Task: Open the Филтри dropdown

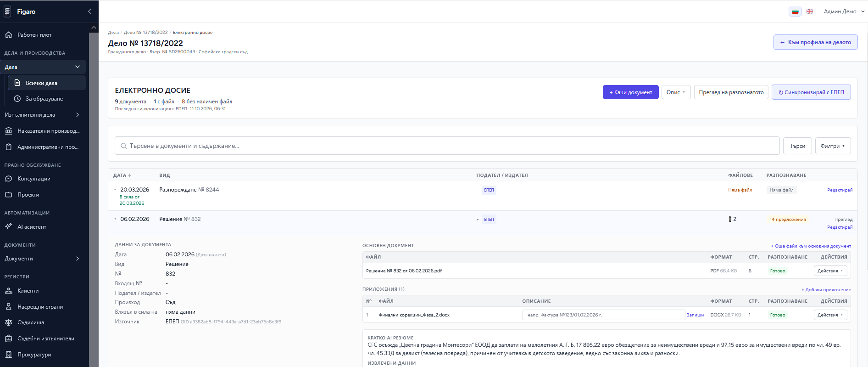Action: click(x=833, y=146)
